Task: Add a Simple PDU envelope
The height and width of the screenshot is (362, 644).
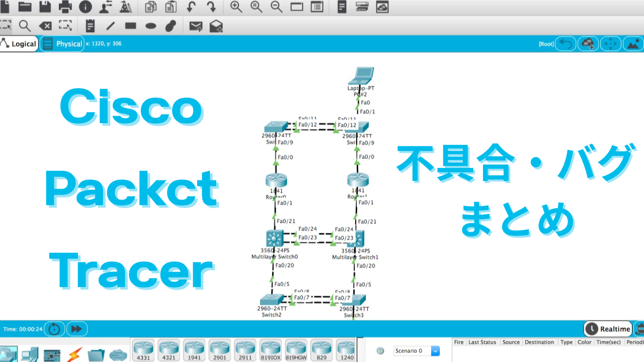Action: click(196, 26)
